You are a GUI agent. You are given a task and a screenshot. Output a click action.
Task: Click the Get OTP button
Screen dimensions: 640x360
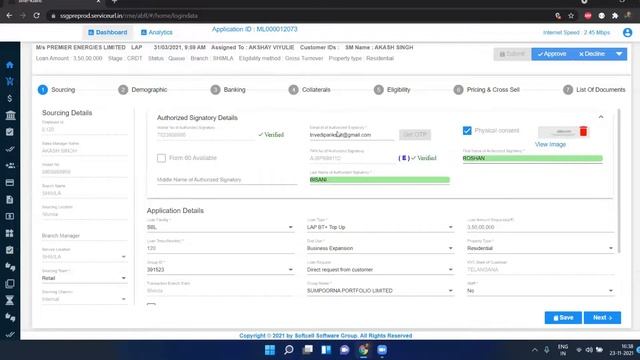point(415,134)
